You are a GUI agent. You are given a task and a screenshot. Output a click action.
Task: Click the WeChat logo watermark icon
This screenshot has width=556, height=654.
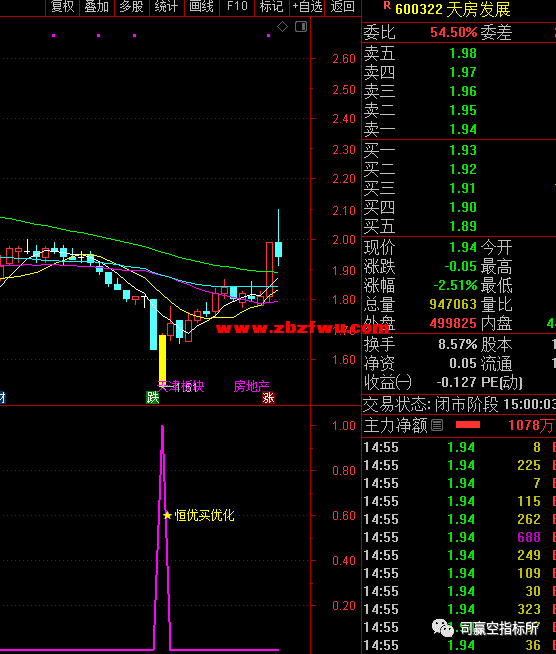click(x=443, y=628)
